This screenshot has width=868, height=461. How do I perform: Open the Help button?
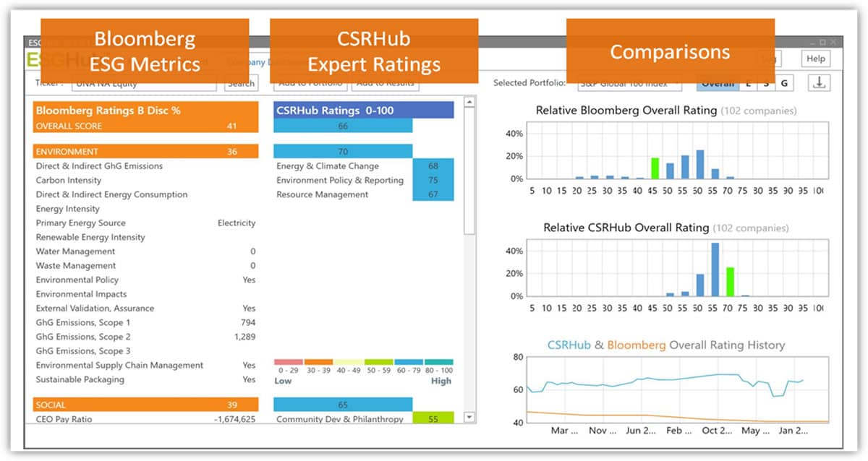(815, 59)
